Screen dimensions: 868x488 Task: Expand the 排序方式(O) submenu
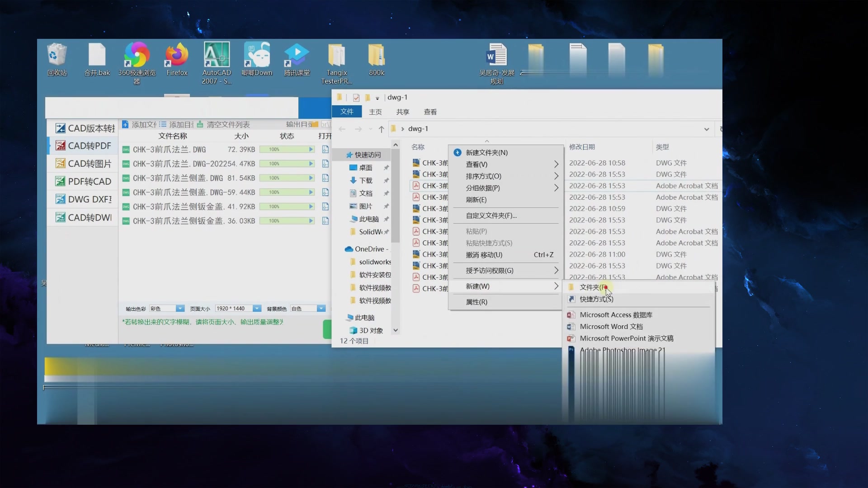click(483, 176)
